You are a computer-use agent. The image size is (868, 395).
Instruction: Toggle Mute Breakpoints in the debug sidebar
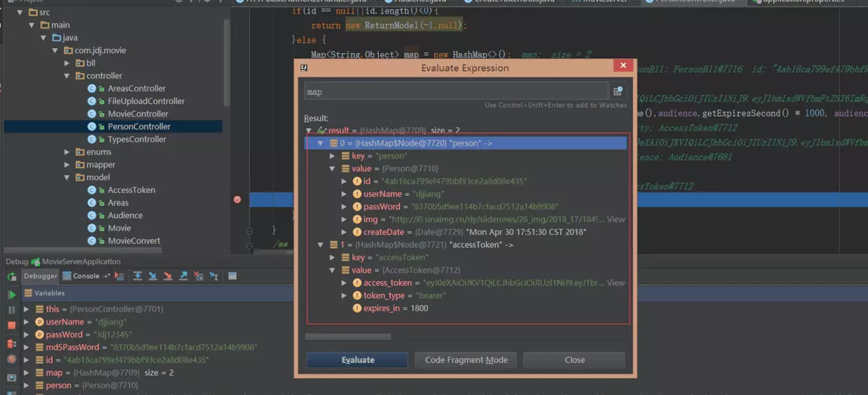(12, 359)
